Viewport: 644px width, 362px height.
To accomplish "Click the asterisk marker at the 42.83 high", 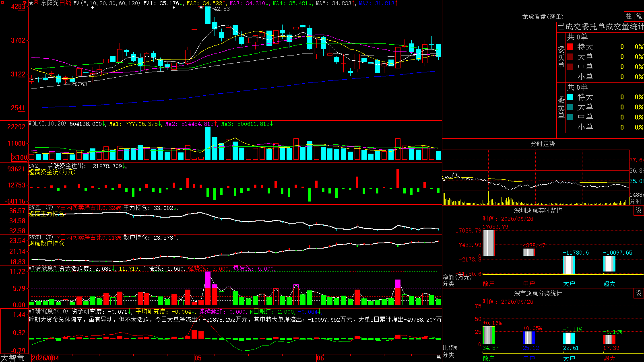I will (201, 7).
